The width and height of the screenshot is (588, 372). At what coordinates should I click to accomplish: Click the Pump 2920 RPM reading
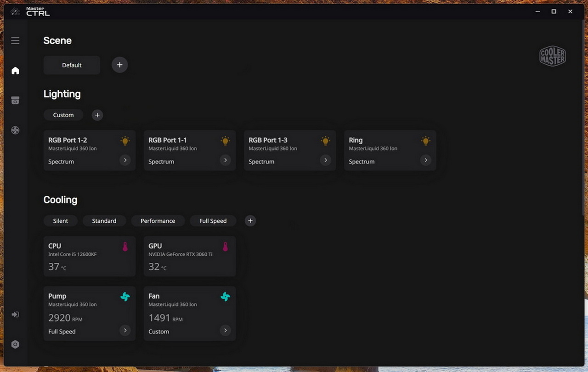pos(65,318)
